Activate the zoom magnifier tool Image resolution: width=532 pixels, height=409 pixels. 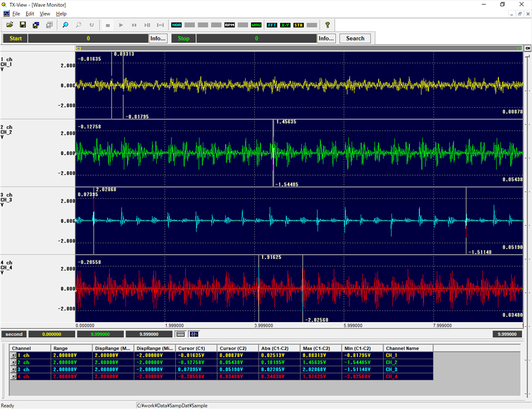(x=64, y=25)
